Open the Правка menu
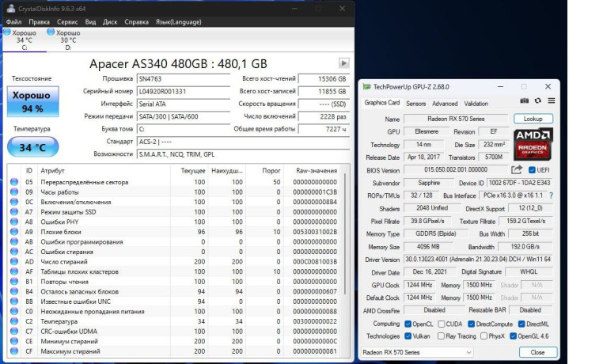The image size is (603, 364). pos(39,22)
